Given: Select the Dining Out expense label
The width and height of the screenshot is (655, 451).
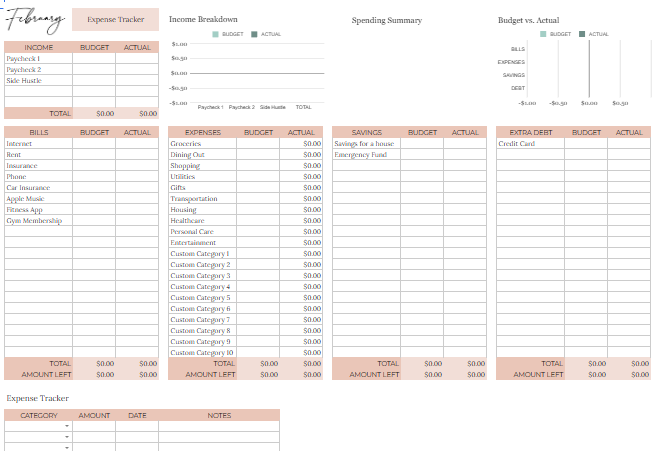Looking at the screenshot, I should (187, 155).
